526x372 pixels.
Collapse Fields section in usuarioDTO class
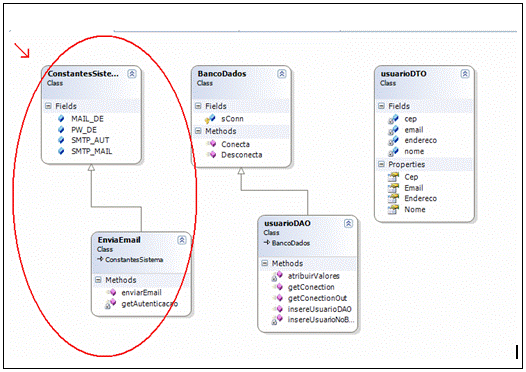381,106
